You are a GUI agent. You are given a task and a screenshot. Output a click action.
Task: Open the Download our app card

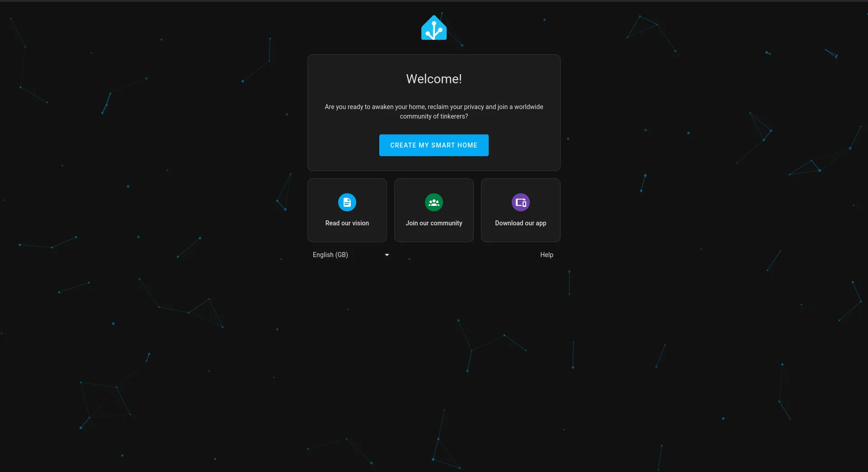click(x=520, y=210)
